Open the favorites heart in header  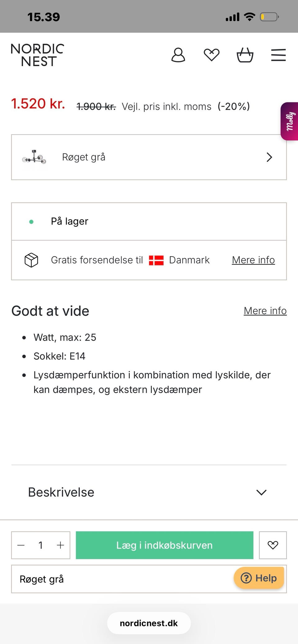coord(212,55)
